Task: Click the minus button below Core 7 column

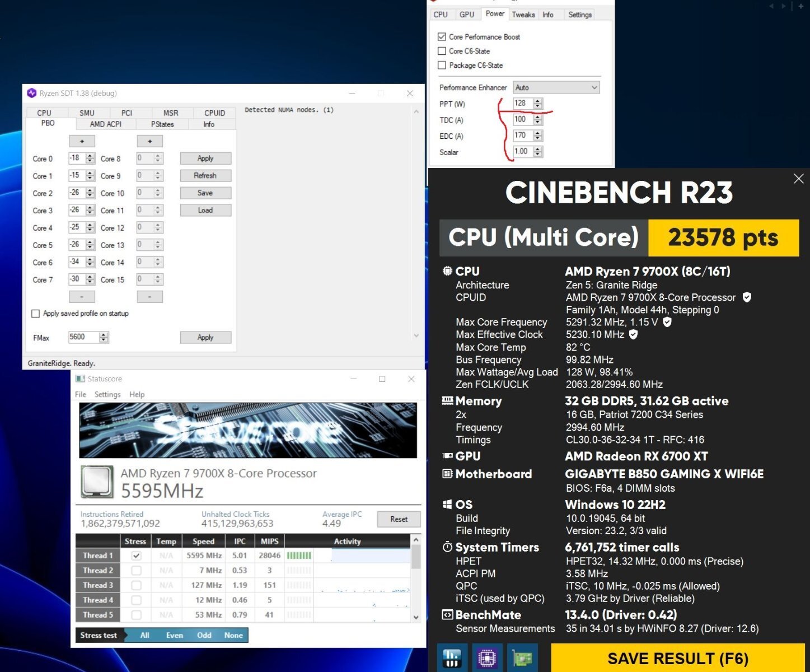Action: (82, 297)
